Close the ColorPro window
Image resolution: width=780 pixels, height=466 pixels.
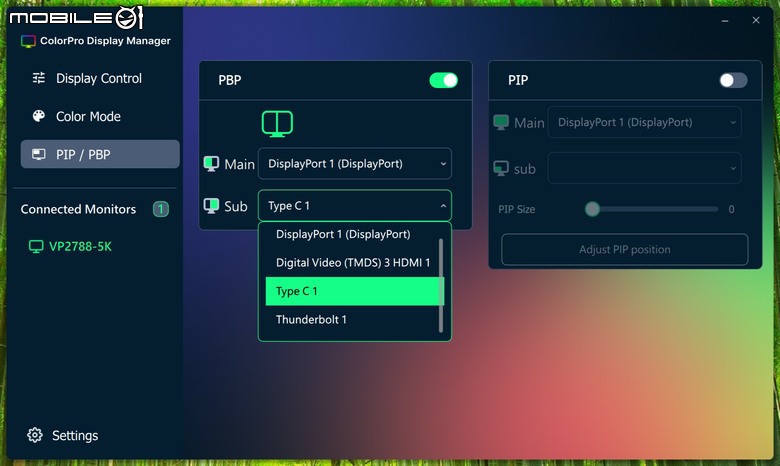756,20
